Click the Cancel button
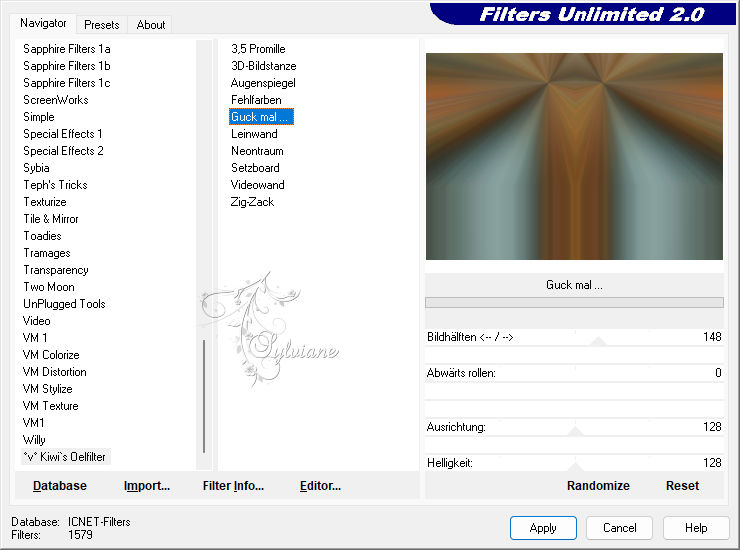Viewport: 740px width, 550px height. coord(619,527)
